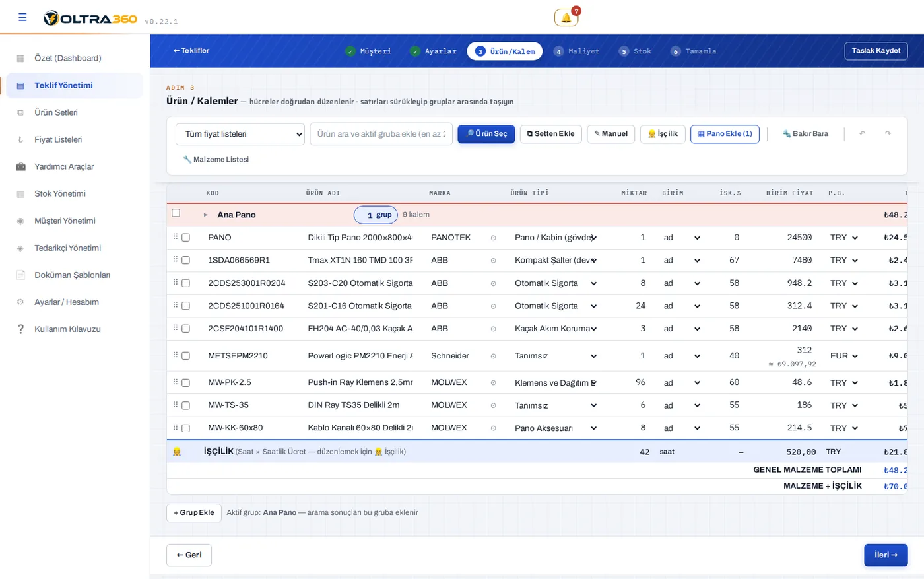Screen dimensions: 924x579
Task: Open the Tanımsız type dropdown for METSEPM2210
Action: point(555,356)
